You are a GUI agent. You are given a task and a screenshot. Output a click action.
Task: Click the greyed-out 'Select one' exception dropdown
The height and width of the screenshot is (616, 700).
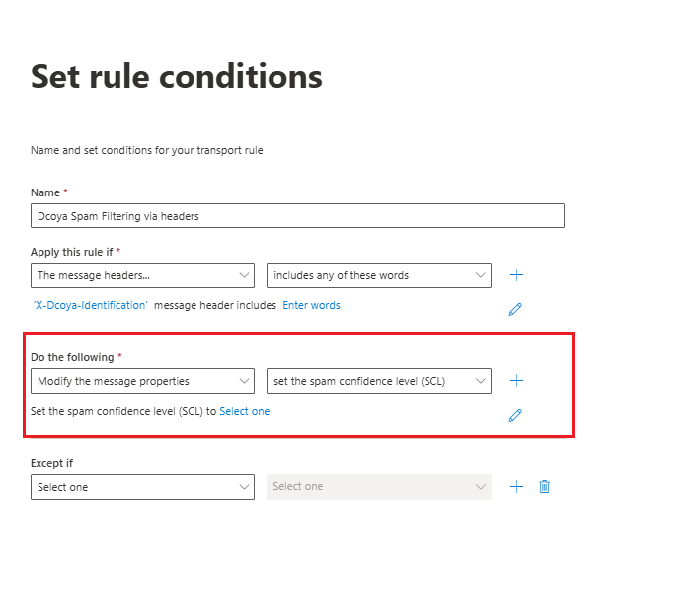click(x=378, y=487)
